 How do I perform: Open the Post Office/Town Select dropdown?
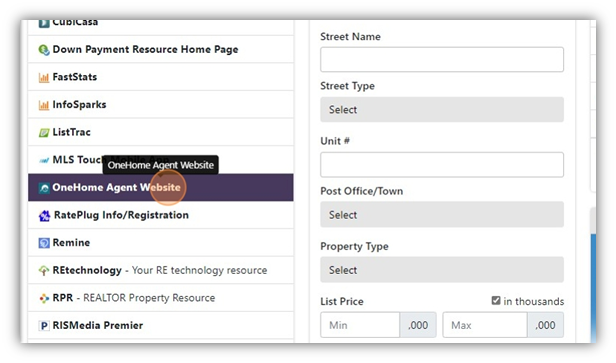pyautogui.click(x=442, y=214)
